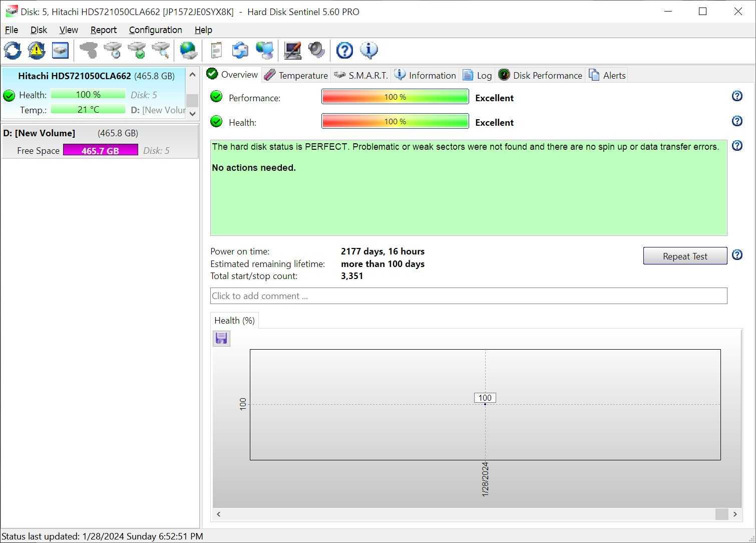Image resolution: width=756 pixels, height=543 pixels.
Task: Click the Repeat Test button
Action: [685, 256]
